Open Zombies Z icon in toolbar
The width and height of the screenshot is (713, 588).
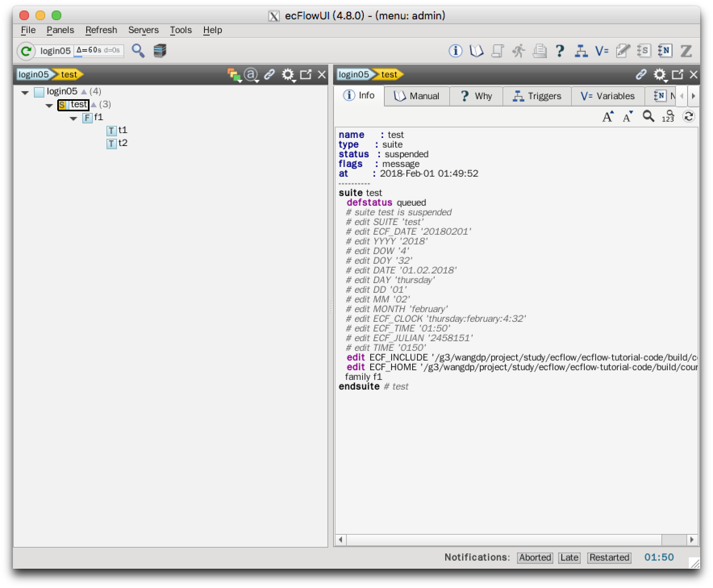pyautogui.click(x=686, y=51)
